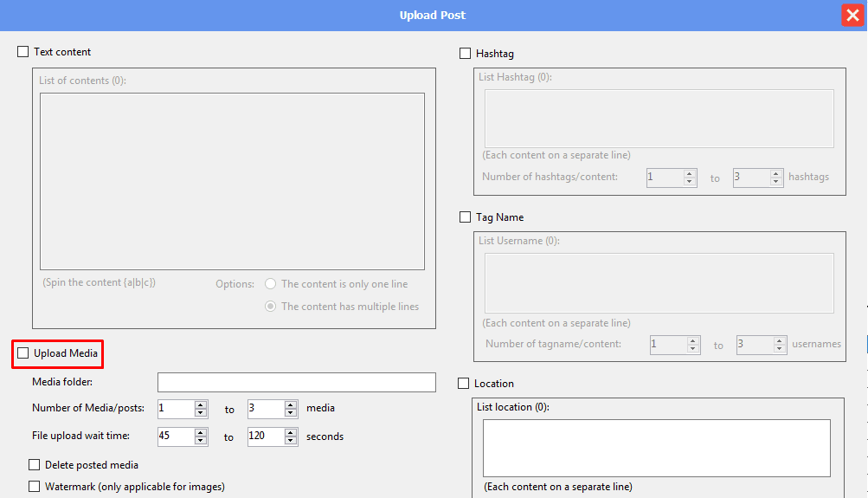Check the Tag Name option
This screenshot has width=868, height=498.
click(x=466, y=217)
